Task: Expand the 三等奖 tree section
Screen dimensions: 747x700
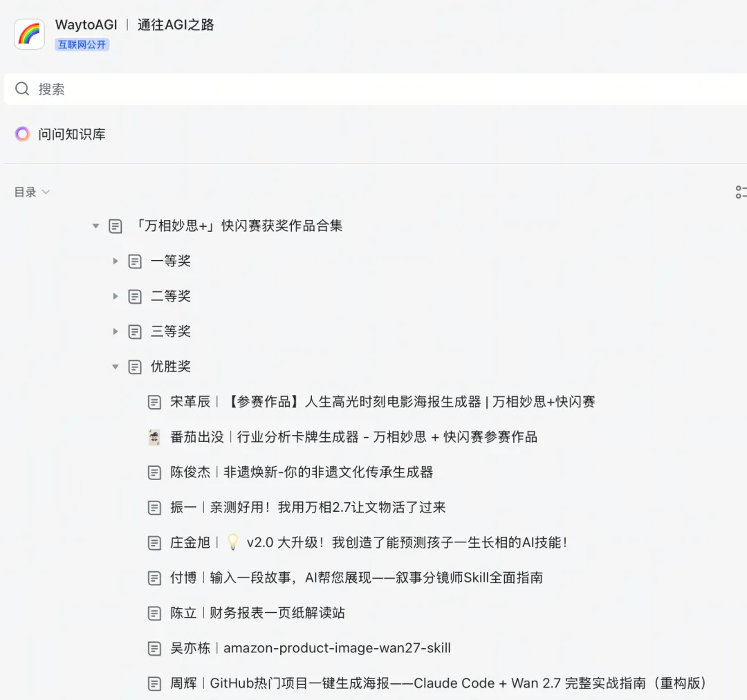Action: [115, 331]
